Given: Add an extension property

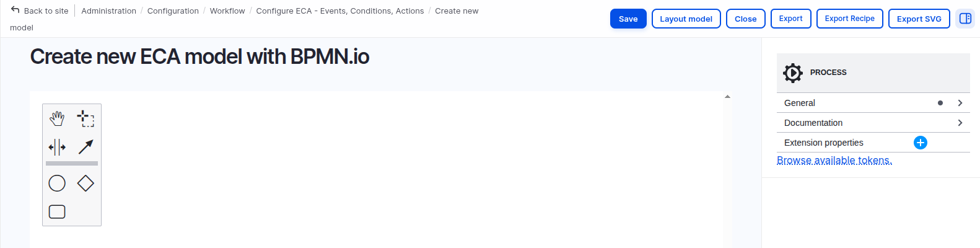Looking at the screenshot, I should pos(921,143).
